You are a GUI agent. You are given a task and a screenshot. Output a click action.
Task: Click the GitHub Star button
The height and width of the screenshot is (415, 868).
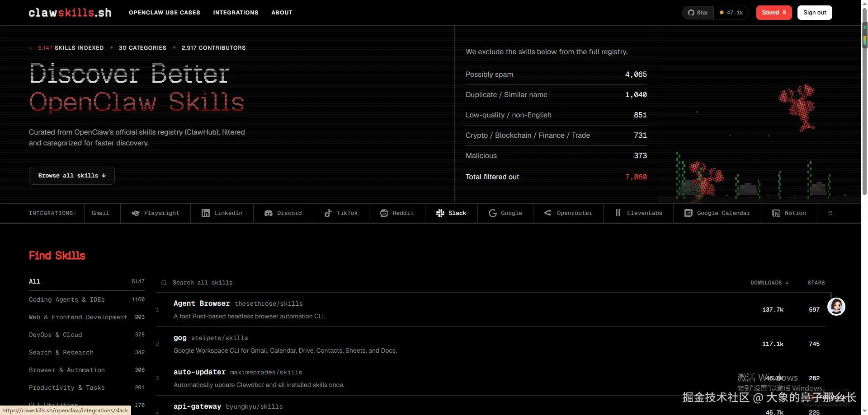[x=698, y=13]
